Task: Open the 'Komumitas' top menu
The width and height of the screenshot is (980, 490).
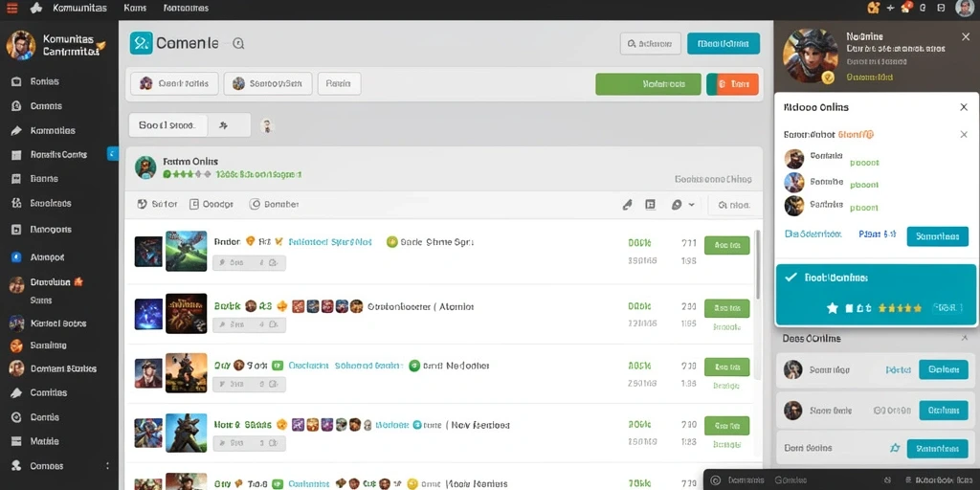Action: pos(80,8)
